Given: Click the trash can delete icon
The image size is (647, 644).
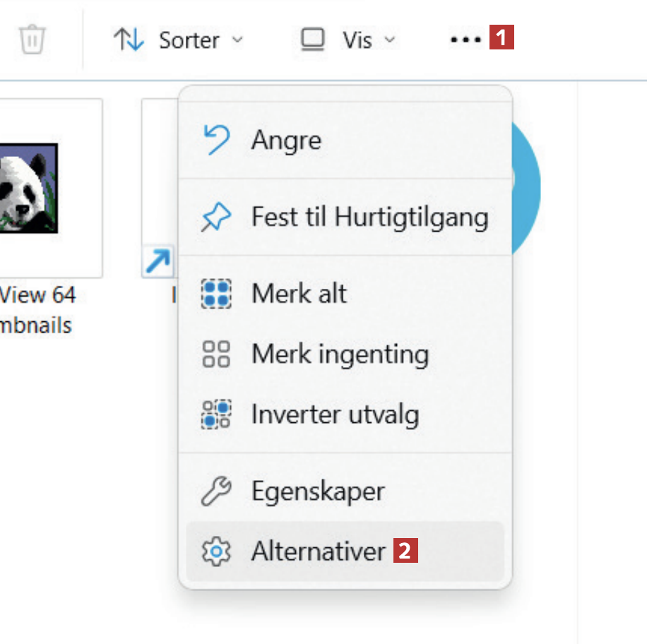Looking at the screenshot, I should coord(32,40).
